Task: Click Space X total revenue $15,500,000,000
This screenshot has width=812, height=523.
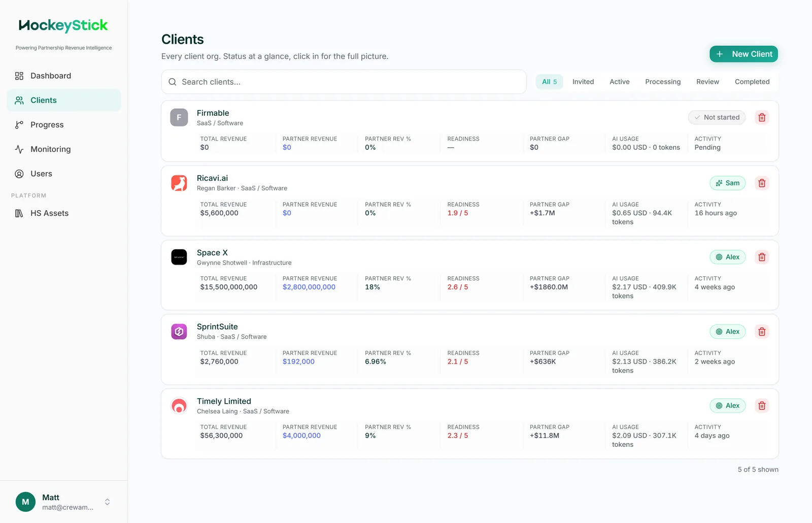Action: click(x=229, y=287)
